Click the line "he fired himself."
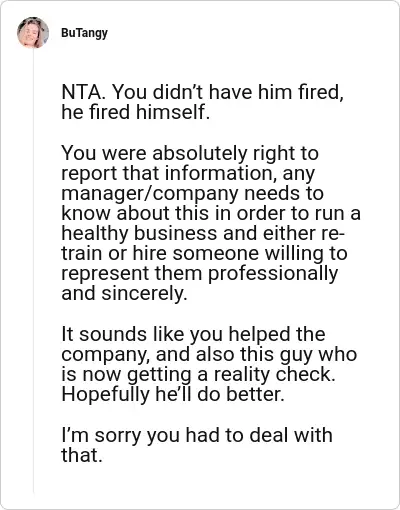 point(136,112)
